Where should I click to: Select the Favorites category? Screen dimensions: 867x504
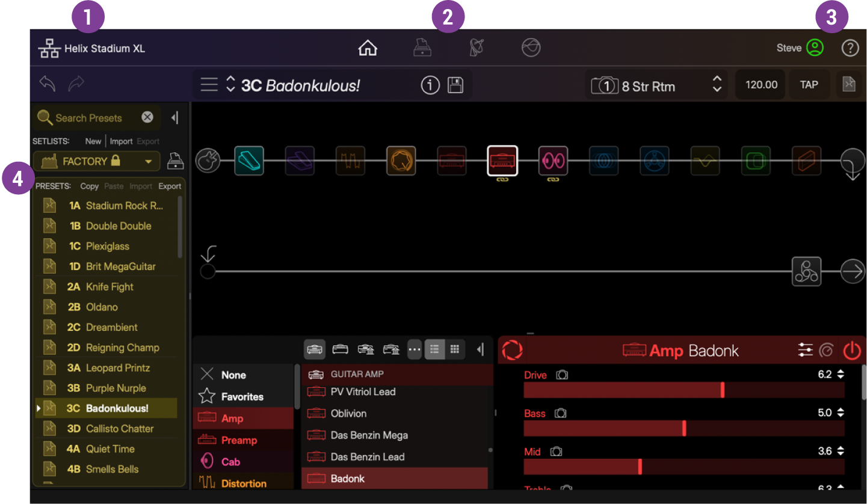(x=242, y=397)
